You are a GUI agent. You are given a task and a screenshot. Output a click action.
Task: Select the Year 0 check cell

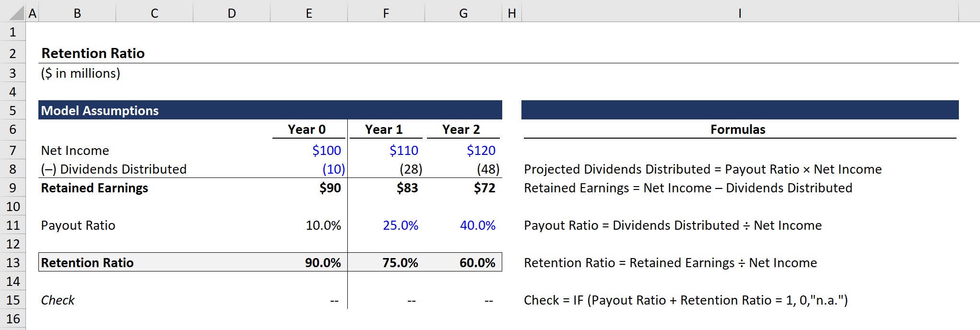(x=334, y=301)
